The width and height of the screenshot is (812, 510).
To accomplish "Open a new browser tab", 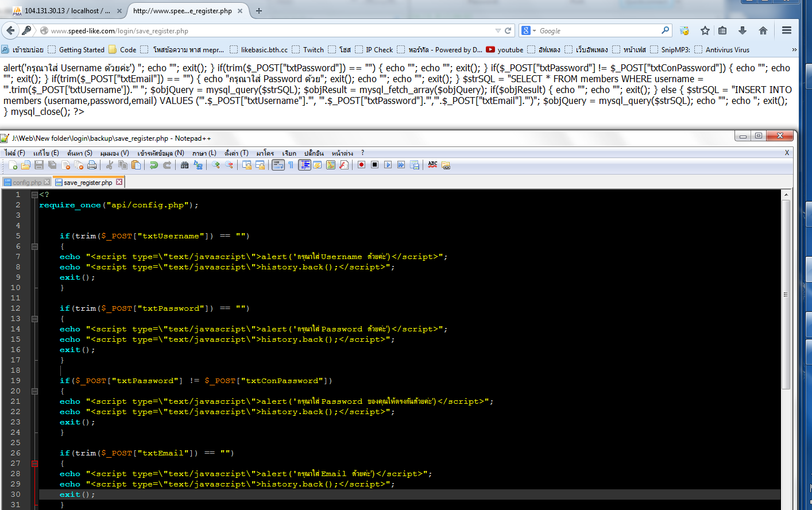I will 259,10.
